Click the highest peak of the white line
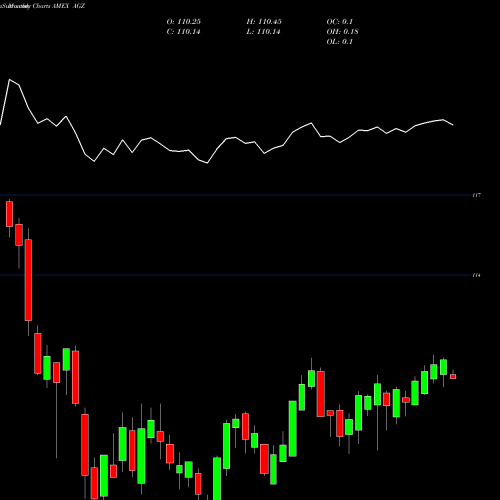This screenshot has height=500, width=500. (x=9, y=80)
